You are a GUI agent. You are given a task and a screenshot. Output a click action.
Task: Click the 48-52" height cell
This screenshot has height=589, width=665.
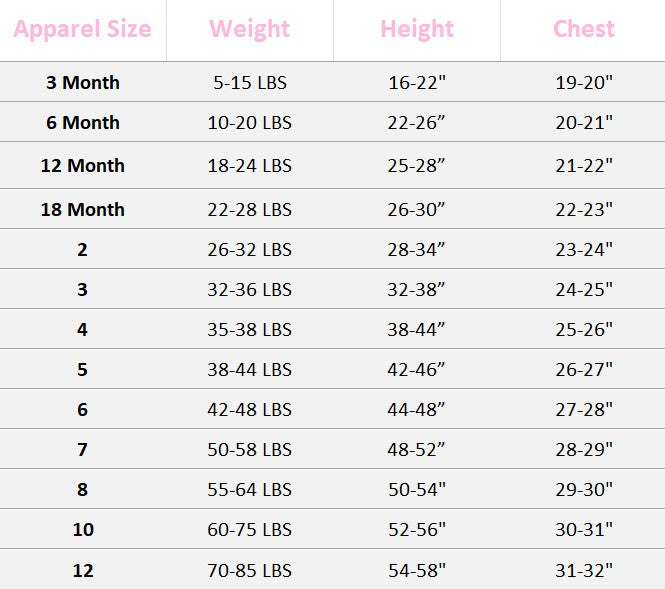coord(417,449)
